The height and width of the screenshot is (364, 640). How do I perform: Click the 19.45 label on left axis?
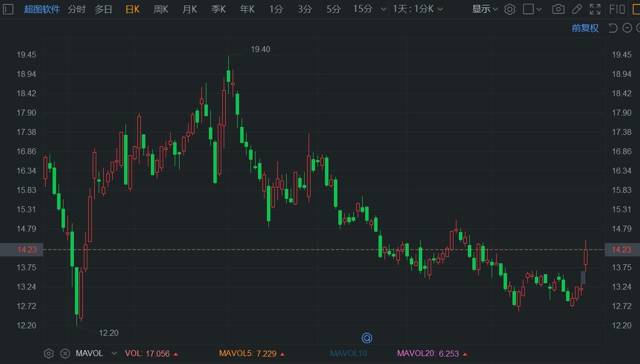click(x=26, y=55)
